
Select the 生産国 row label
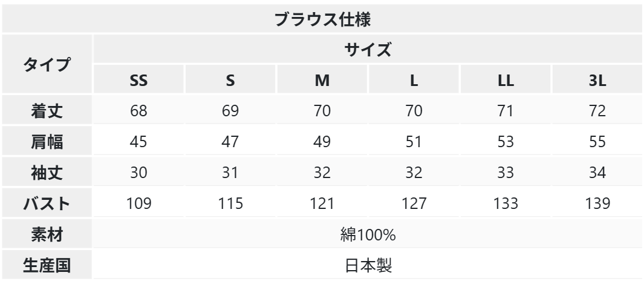[47, 265]
